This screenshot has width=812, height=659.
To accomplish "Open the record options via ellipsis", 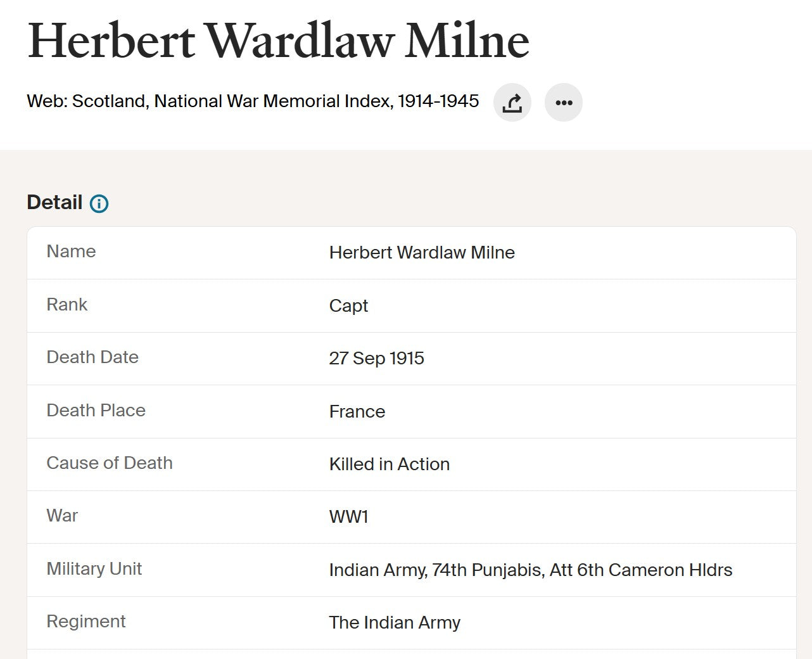I will coord(564,102).
